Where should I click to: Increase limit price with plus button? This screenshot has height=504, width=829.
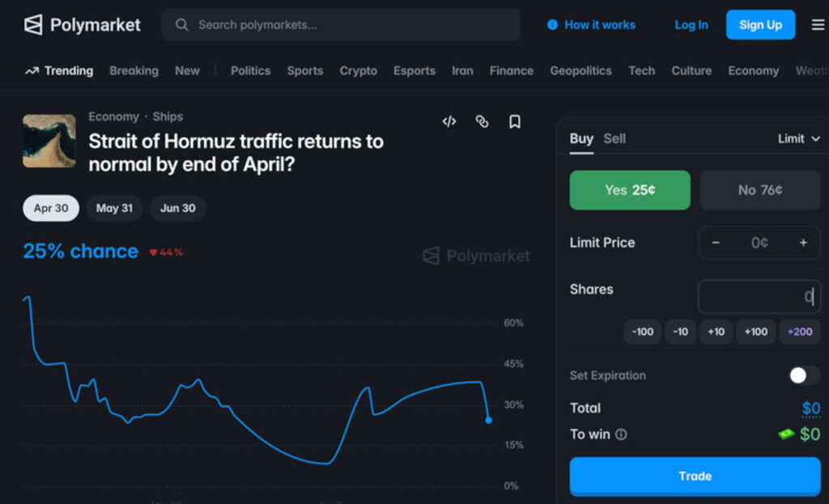[x=803, y=243]
